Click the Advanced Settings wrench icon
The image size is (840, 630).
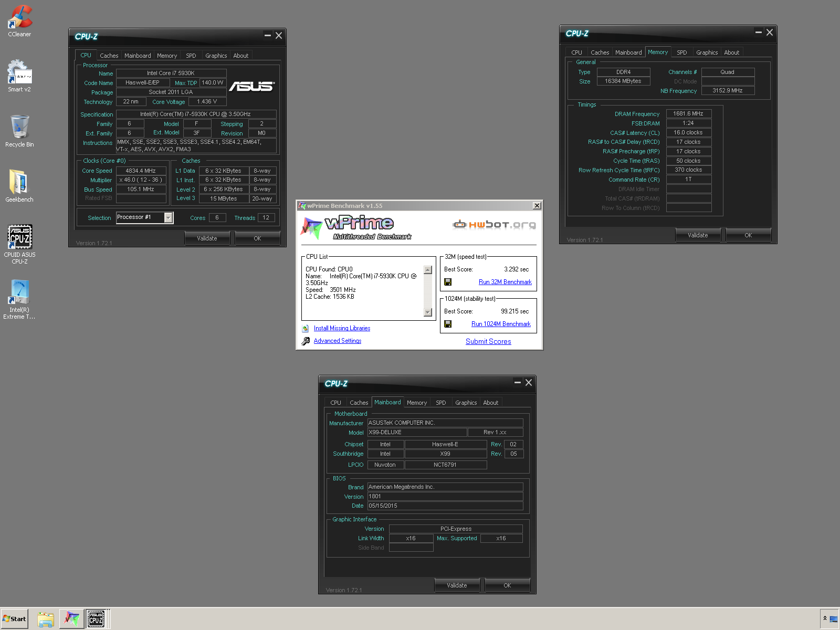306,341
